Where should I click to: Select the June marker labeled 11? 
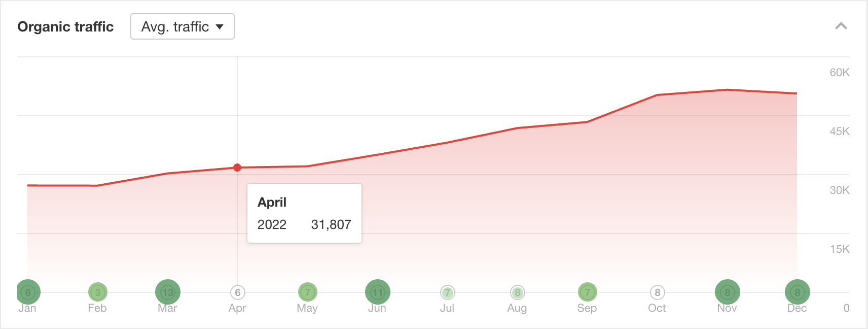(x=377, y=291)
